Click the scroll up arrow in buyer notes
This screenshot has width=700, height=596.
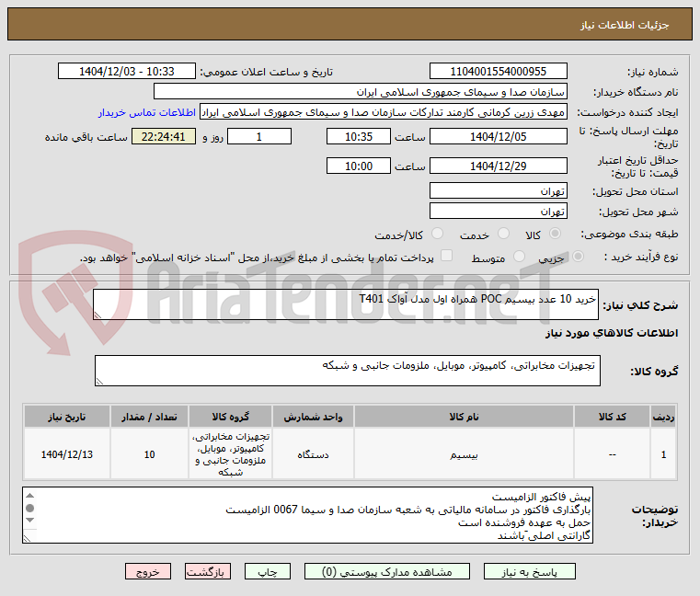[x=30, y=496]
